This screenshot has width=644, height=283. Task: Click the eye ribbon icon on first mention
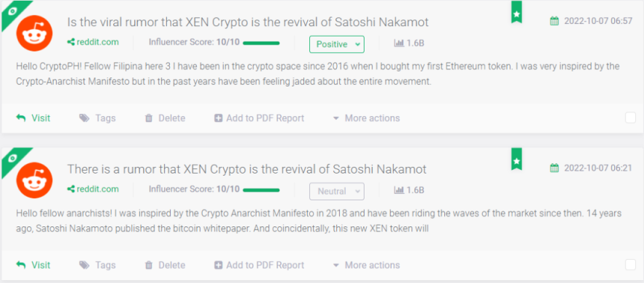pyautogui.click(x=13, y=11)
